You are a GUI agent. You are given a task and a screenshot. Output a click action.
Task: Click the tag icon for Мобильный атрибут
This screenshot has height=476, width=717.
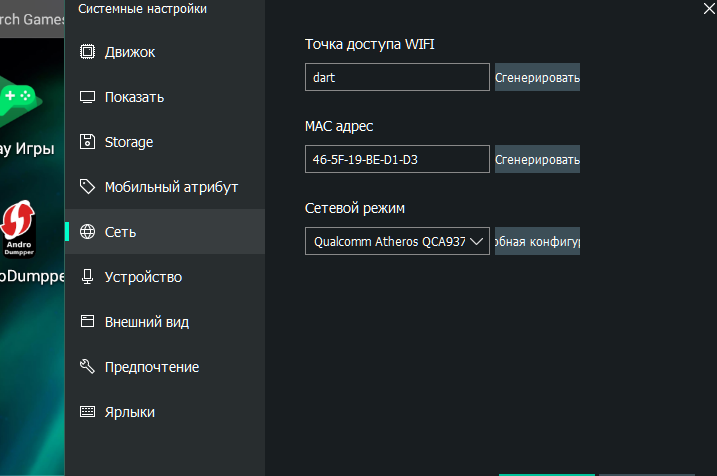coord(87,187)
